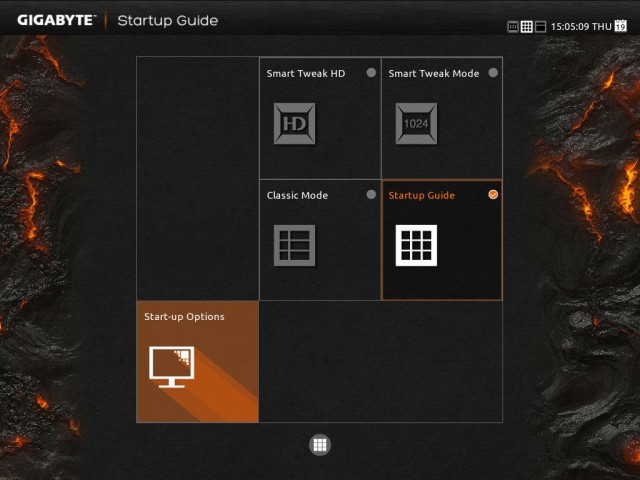Select the Smart Tweak HD radio indicator
640x480 pixels.
371,73
